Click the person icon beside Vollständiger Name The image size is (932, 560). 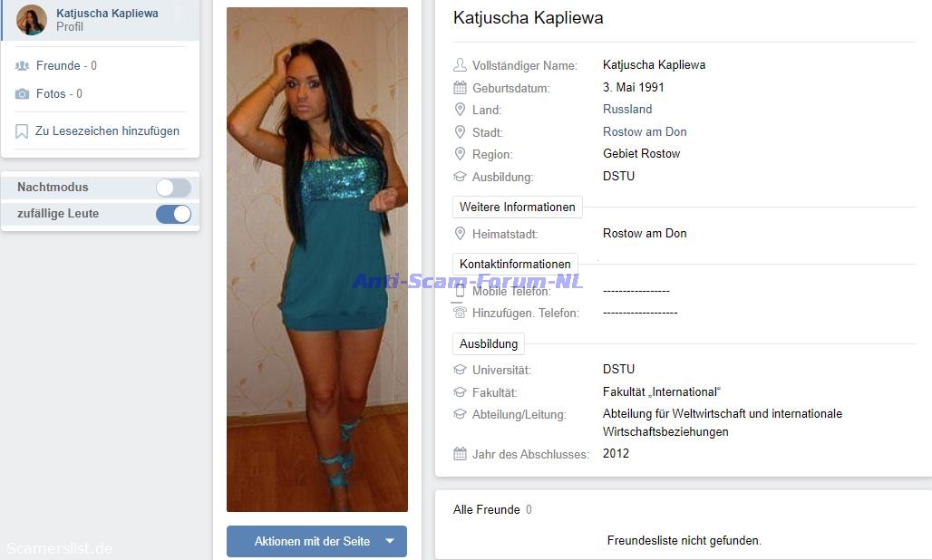coord(460,64)
